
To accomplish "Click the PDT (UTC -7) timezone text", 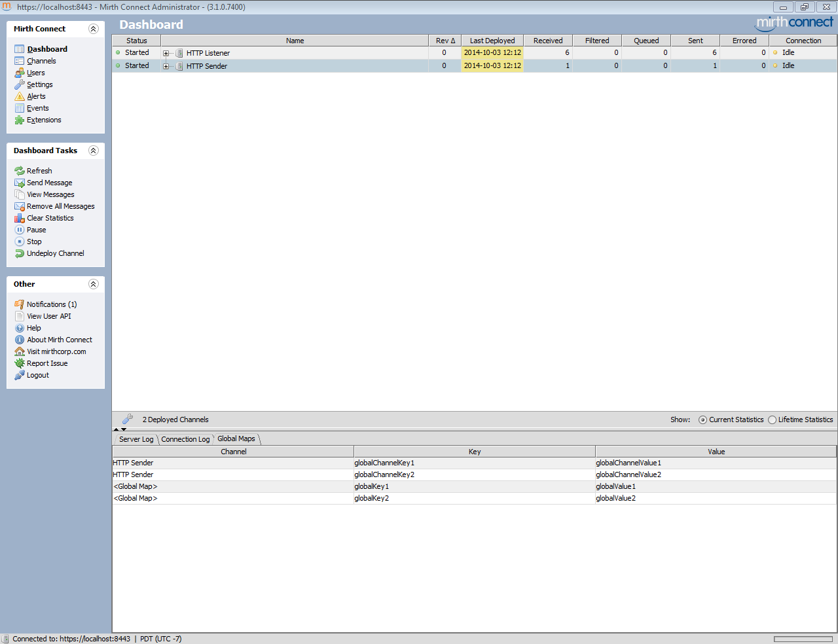I will click(160, 639).
